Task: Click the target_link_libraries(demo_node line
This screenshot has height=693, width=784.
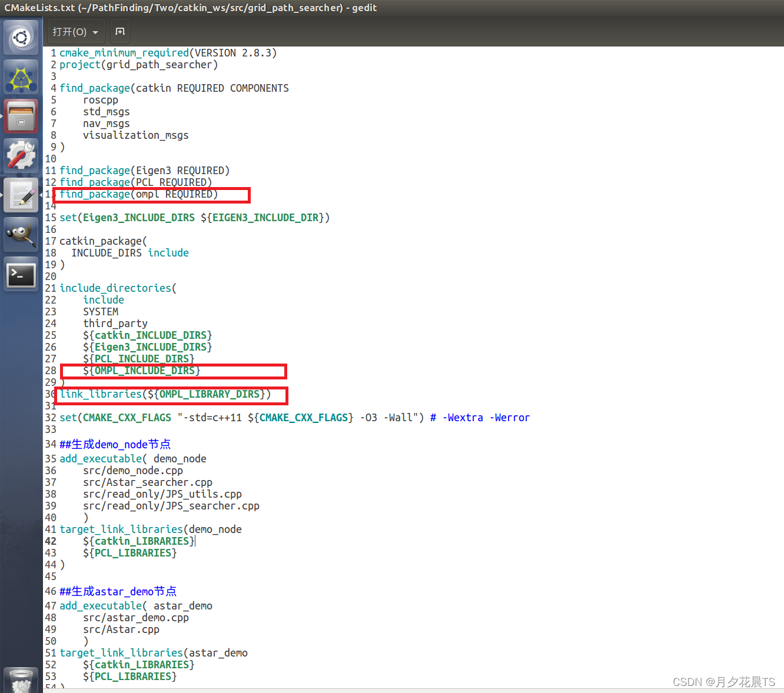Action: 151,529
